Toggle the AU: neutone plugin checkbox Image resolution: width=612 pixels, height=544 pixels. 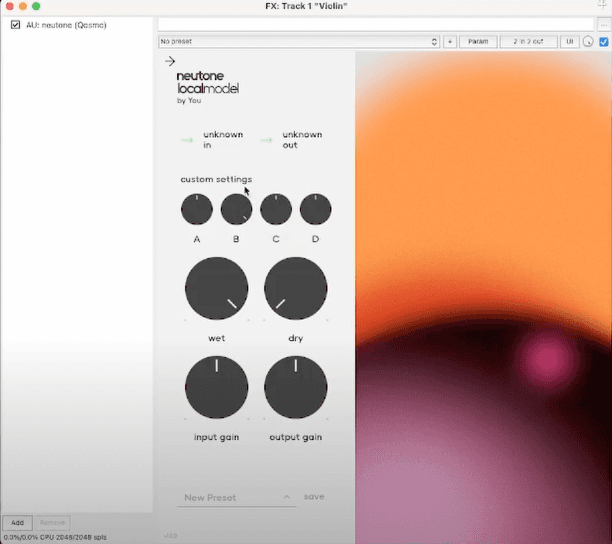coord(15,25)
